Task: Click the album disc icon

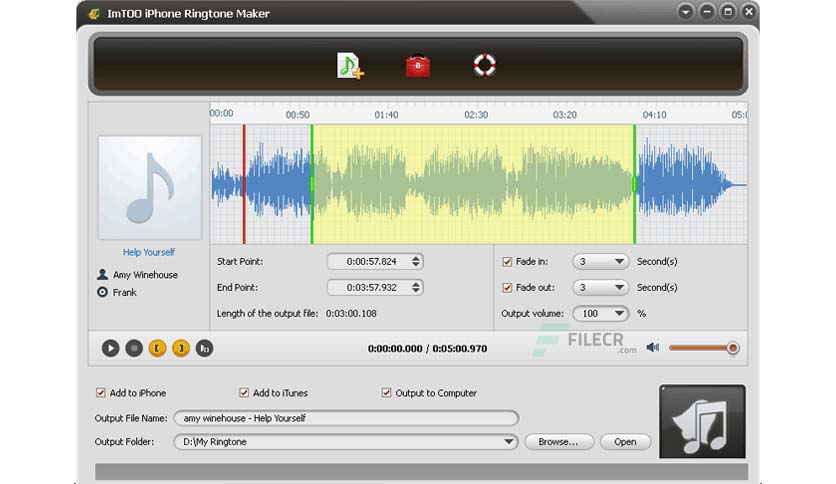Action: (102, 292)
